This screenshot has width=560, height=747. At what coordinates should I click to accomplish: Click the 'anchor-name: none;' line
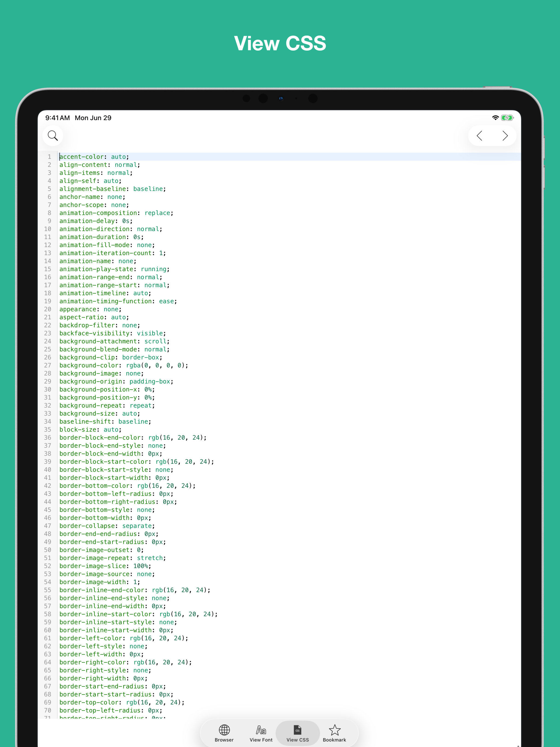92,197
